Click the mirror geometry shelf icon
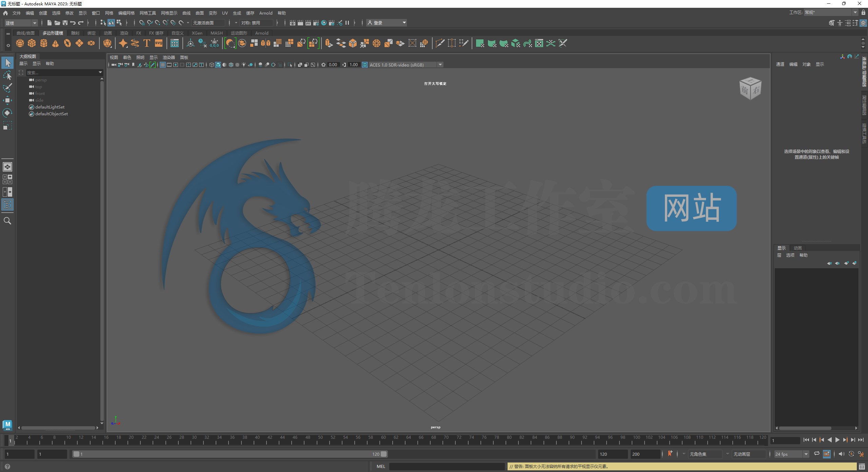 click(266, 43)
